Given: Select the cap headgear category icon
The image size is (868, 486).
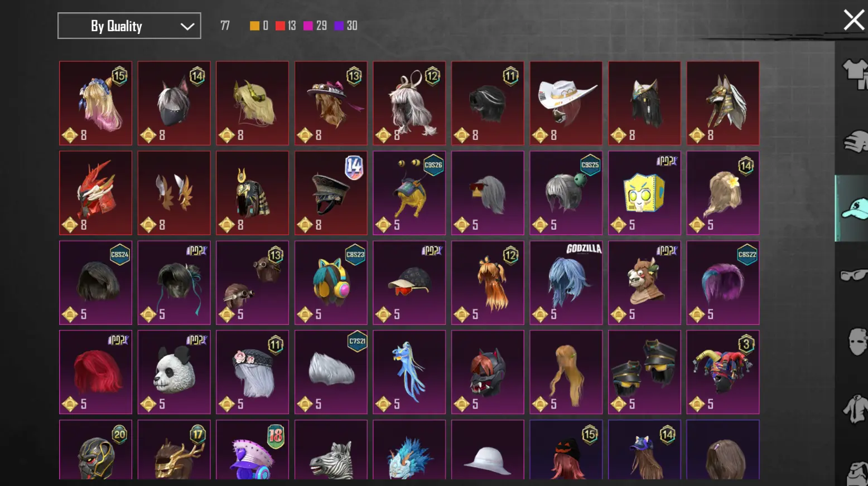Looking at the screenshot, I should click(x=854, y=208).
